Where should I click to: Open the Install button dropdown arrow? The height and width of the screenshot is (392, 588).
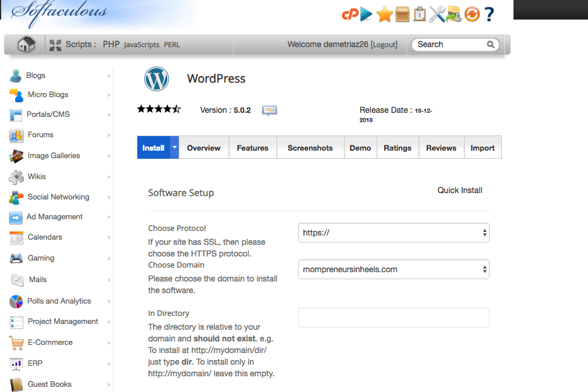point(175,147)
